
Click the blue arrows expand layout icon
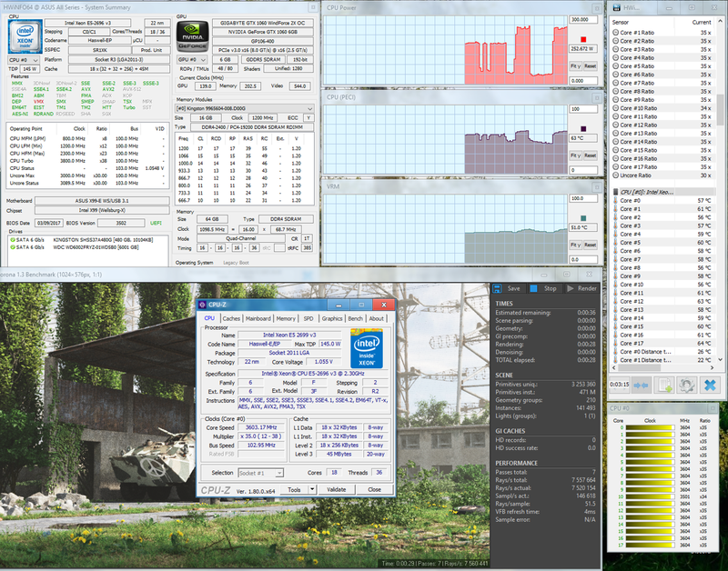642,385
